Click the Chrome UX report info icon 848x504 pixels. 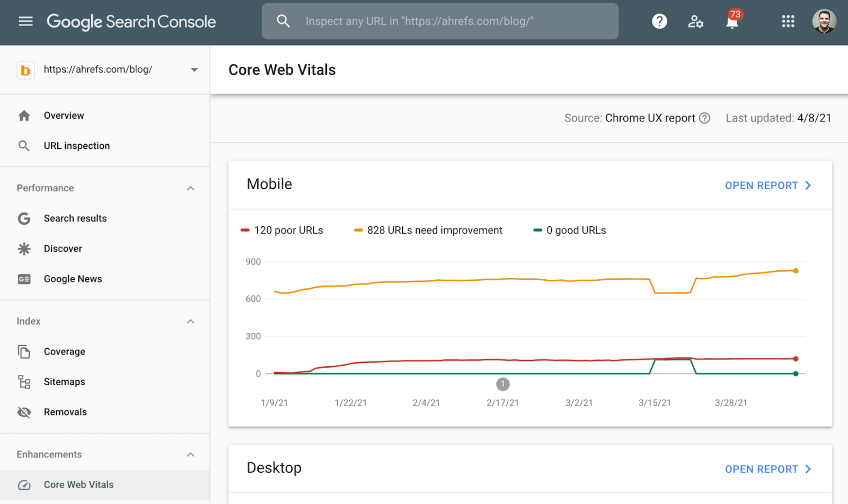[x=704, y=118]
